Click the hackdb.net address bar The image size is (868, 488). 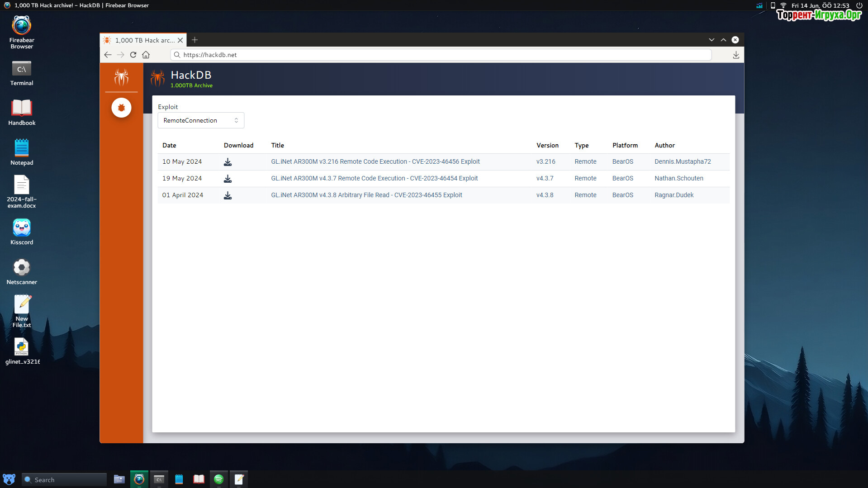(x=441, y=55)
